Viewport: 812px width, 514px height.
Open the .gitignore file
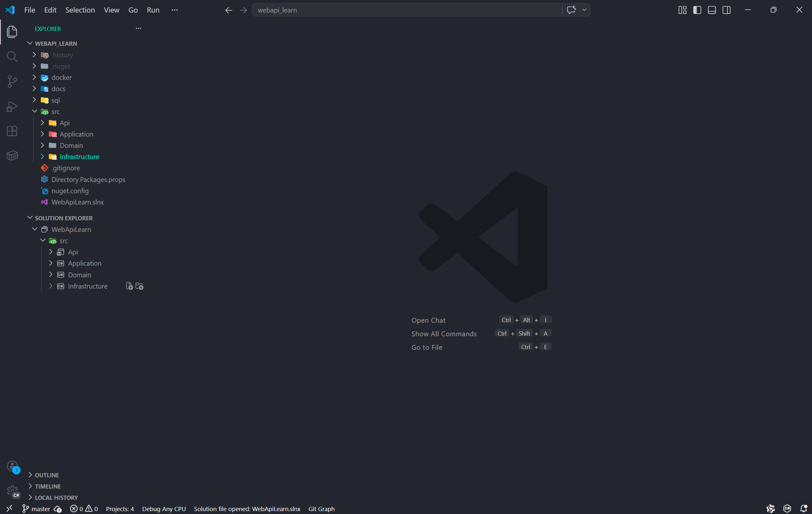(66, 168)
